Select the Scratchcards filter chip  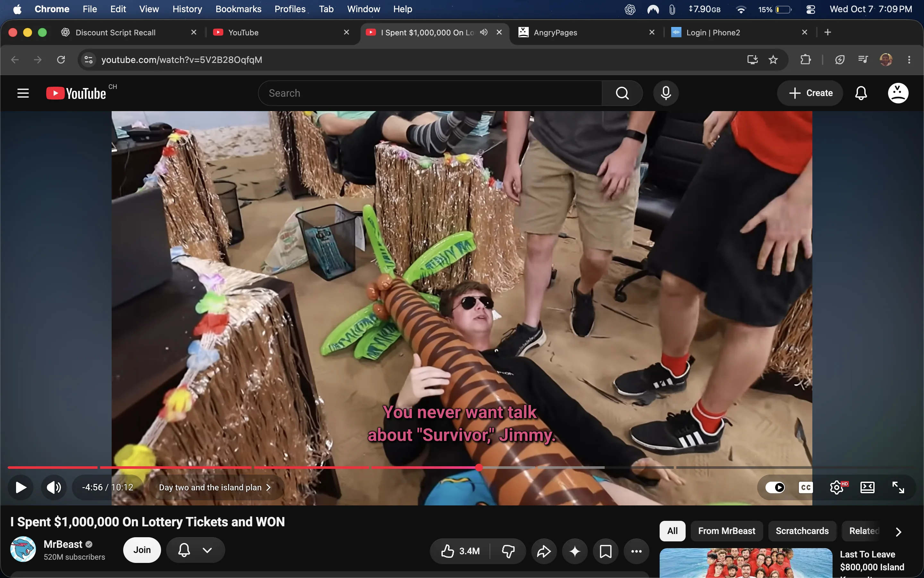point(802,531)
